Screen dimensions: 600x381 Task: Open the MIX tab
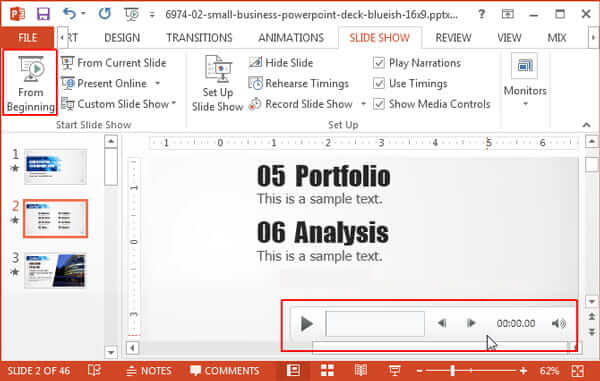click(557, 37)
